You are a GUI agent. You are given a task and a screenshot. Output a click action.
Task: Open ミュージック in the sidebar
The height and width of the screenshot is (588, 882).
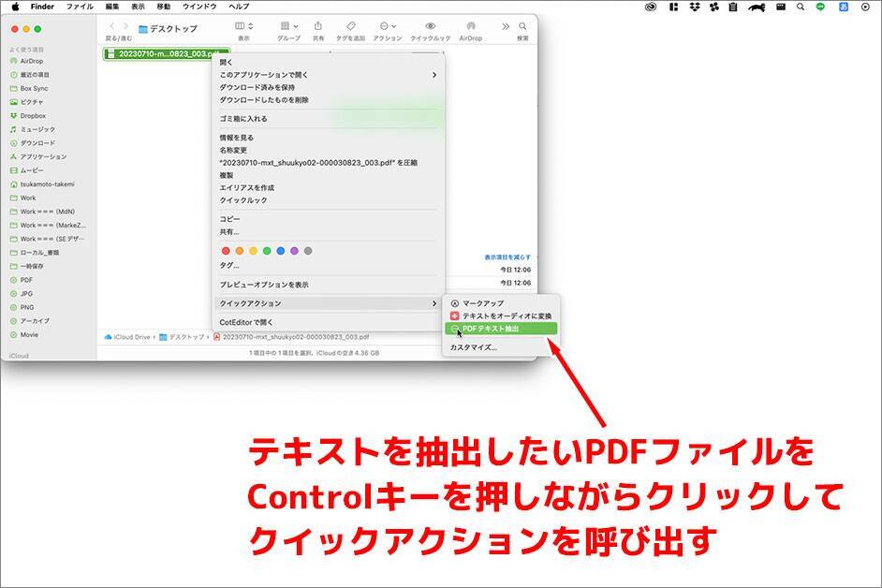37,129
